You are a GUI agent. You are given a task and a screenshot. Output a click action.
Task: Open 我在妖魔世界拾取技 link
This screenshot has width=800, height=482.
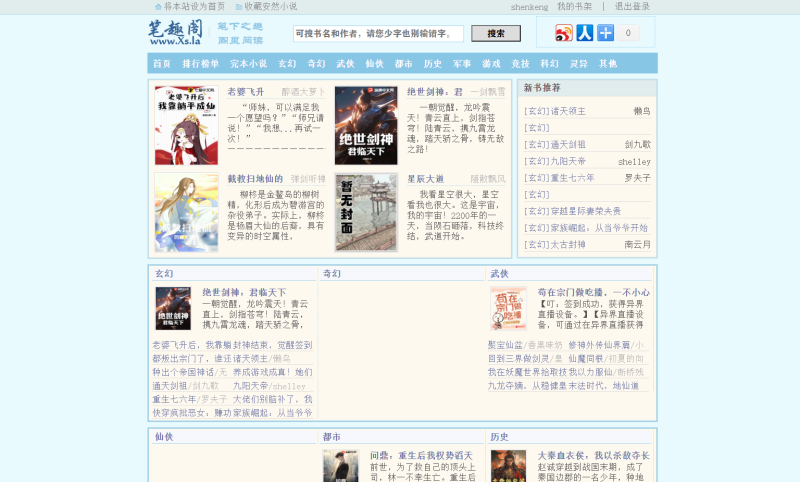[x=528, y=372]
